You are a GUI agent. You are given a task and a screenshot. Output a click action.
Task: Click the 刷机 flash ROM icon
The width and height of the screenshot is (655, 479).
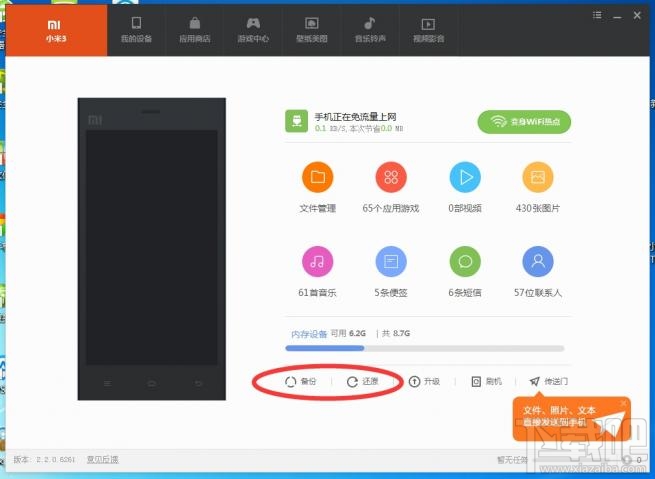tap(476, 382)
